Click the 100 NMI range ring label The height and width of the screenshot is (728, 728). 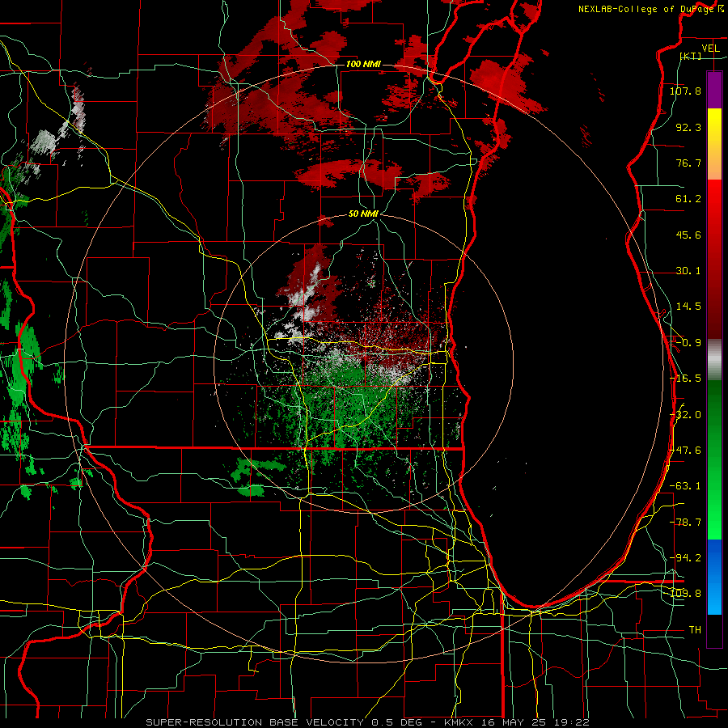[363, 64]
